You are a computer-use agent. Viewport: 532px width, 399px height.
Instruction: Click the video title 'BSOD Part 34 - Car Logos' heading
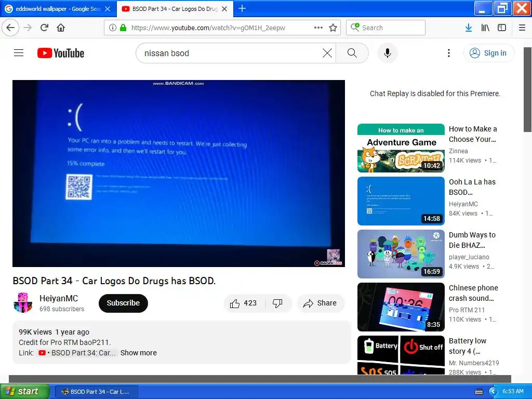click(x=114, y=281)
